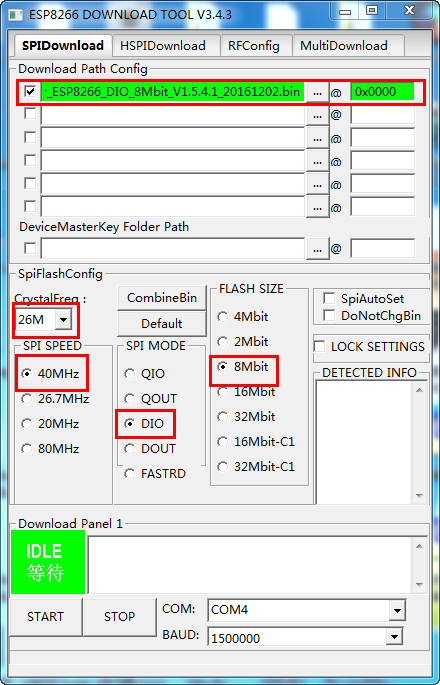Click browse button for DeviceMasterKey folder path
The image size is (440, 685).
(x=318, y=249)
